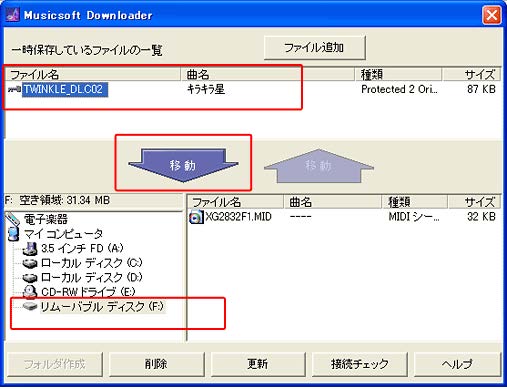Click the blue down 移動 arrow
The image size is (507, 389).
pyautogui.click(x=183, y=165)
